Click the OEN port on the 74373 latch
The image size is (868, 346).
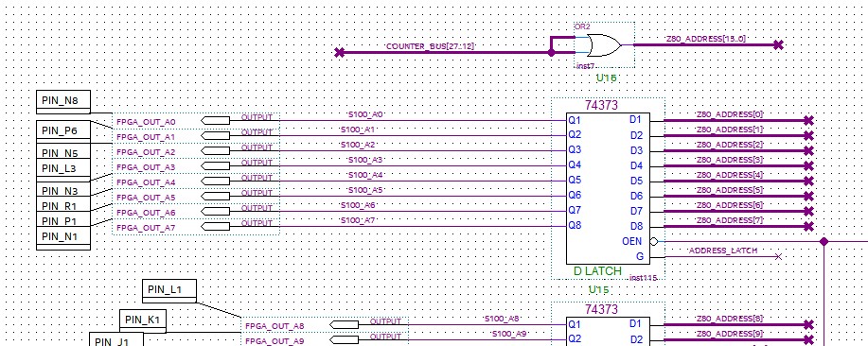click(x=632, y=241)
